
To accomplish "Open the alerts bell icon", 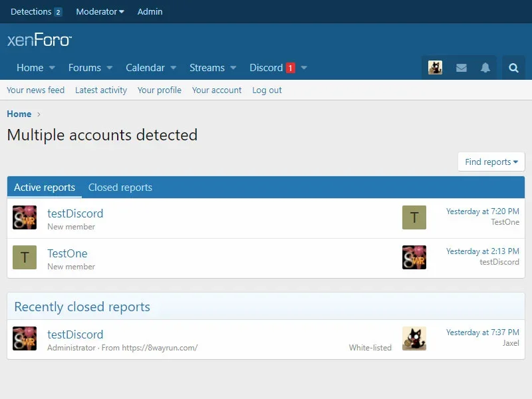I will 485,68.
